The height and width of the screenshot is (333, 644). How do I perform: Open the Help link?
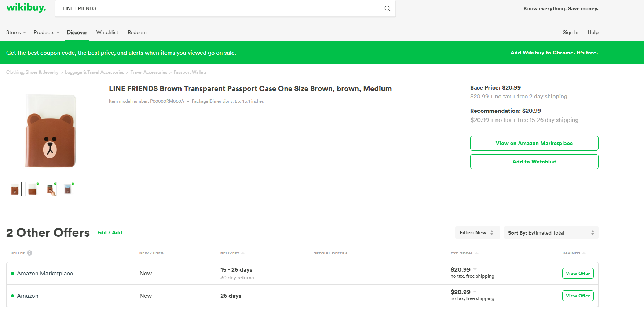(x=593, y=32)
